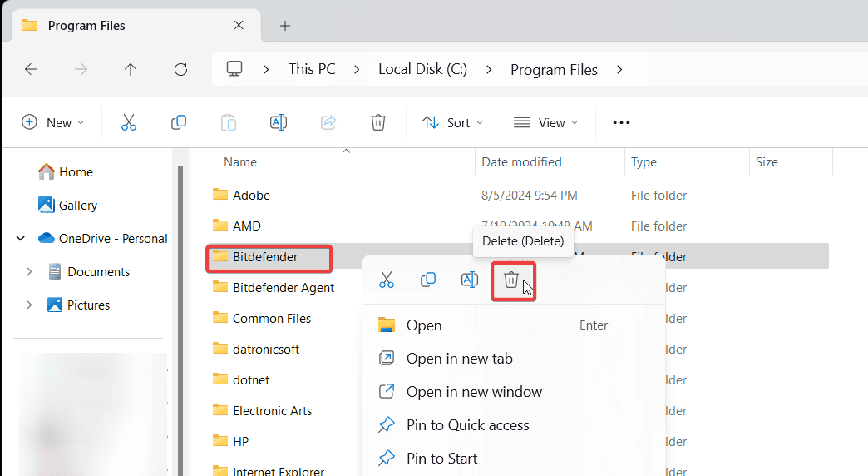Image resolution: width=868 pixels, height=476 pixels.
Task: Click chevron before This PC breadcrumb
Action: pos(266,69)
